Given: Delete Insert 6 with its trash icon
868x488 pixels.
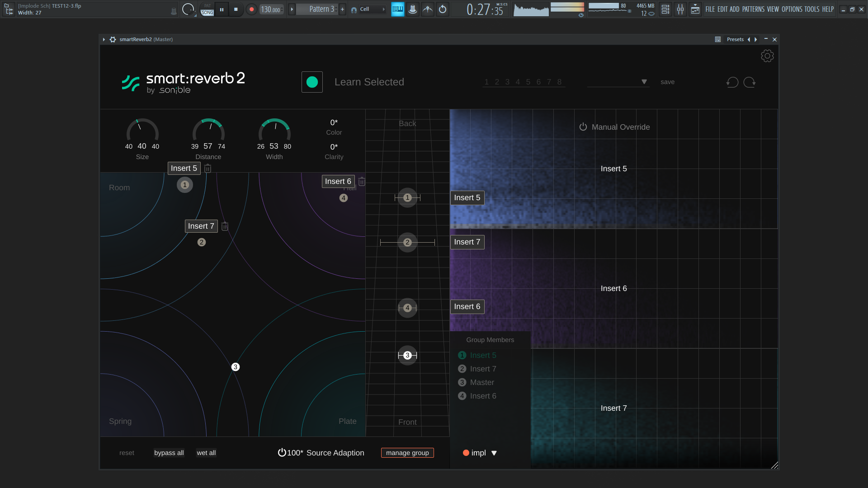Looking at the screenshot, I should (x=362, y=182).
